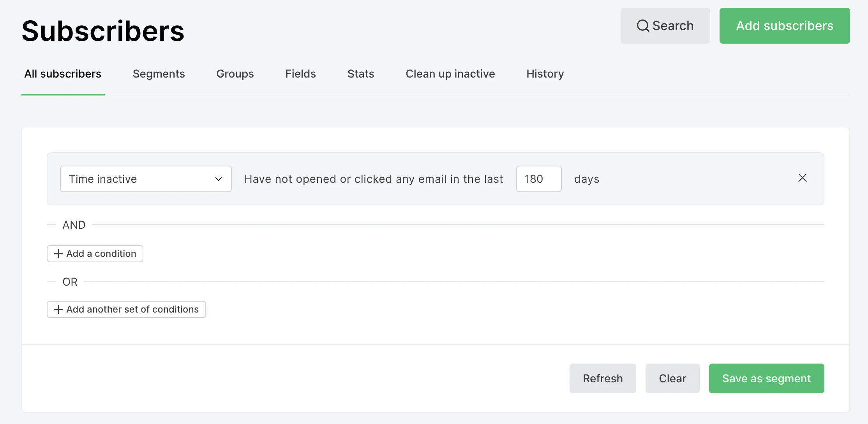This screenshot has width=868, height=424.
Task: Click the 180 days input field
Action: tap(538, 179)
